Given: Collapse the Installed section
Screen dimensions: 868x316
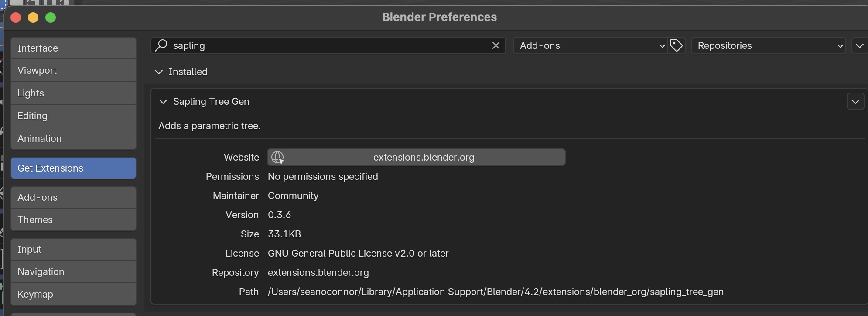Looking at the screenshot, I should [159, 72].
